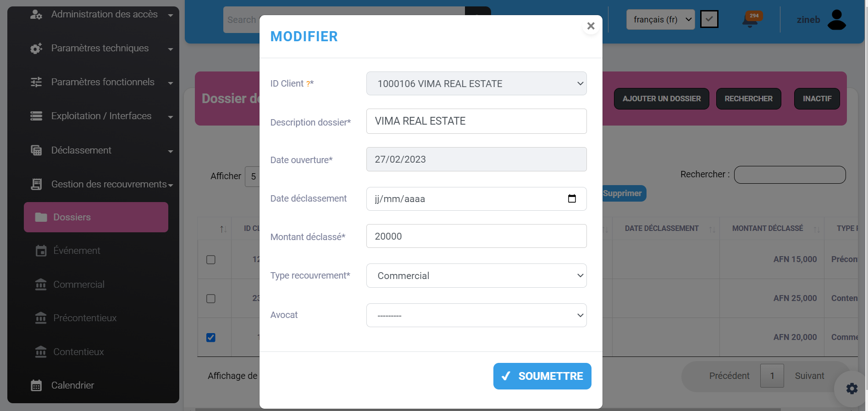The width and height of the screenshot is (868, 411).
Task: Click the Ajouter un dossier button
Action: coord(661,99)
